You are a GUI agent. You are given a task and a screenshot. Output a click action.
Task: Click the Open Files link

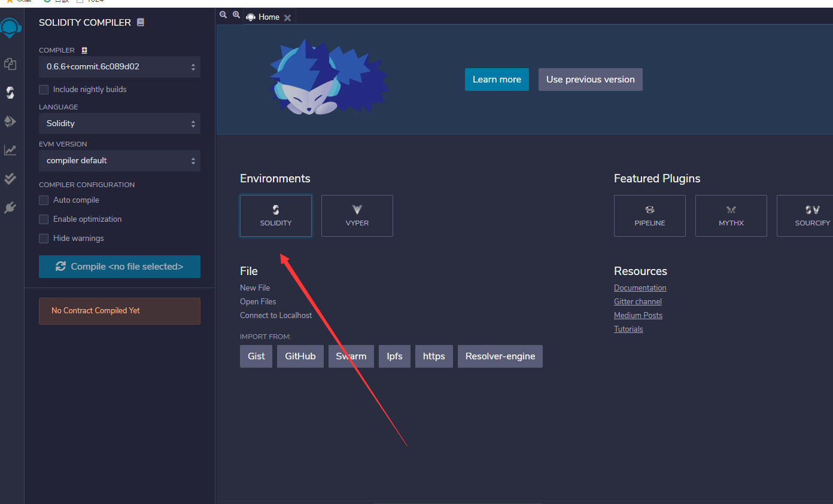(x=258, y=302)
